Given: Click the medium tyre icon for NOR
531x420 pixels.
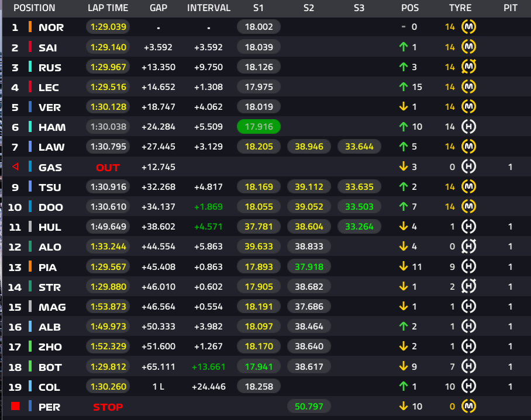Looking at the screenshot, I should [x=468, y=27].
